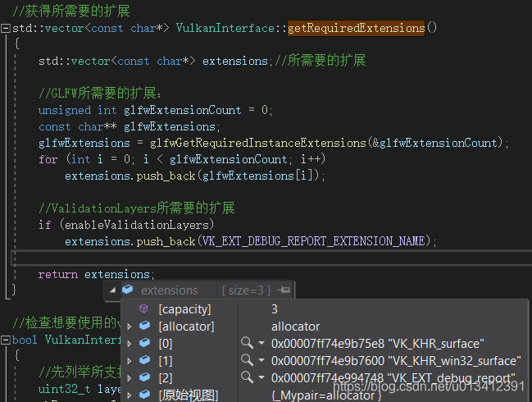
Task: Click the value 0x00007ff74e9b75e8 "VK_KHR_surface"
Action: pos(378,344)
